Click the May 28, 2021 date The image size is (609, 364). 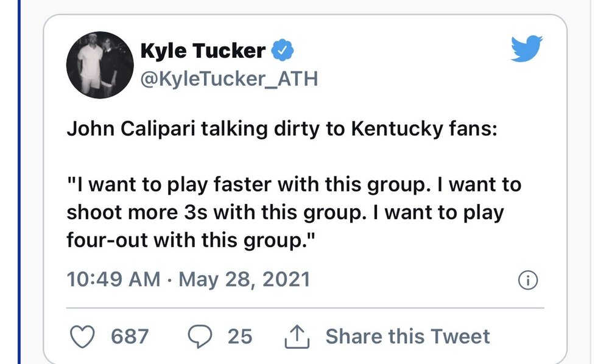tap(244, 279)
